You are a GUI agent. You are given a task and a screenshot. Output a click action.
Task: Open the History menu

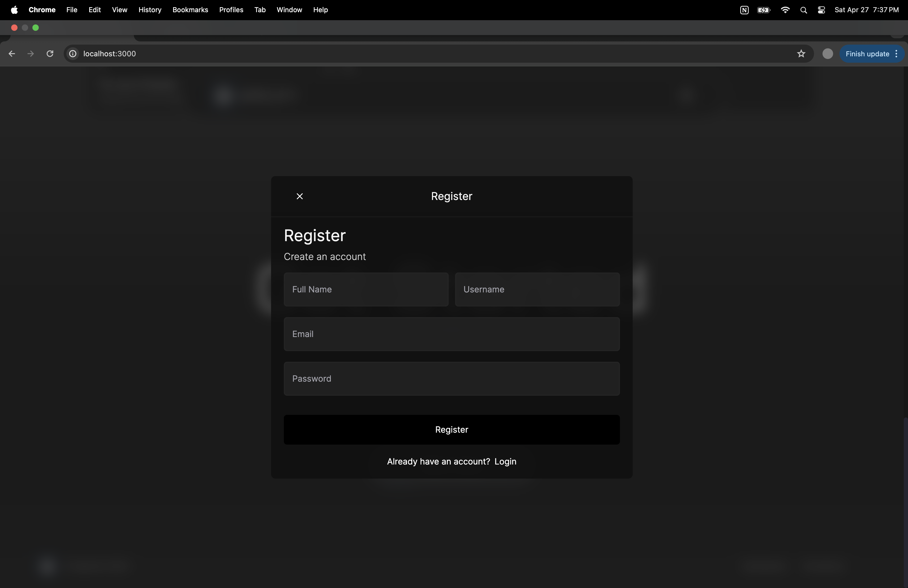[149, 10]
